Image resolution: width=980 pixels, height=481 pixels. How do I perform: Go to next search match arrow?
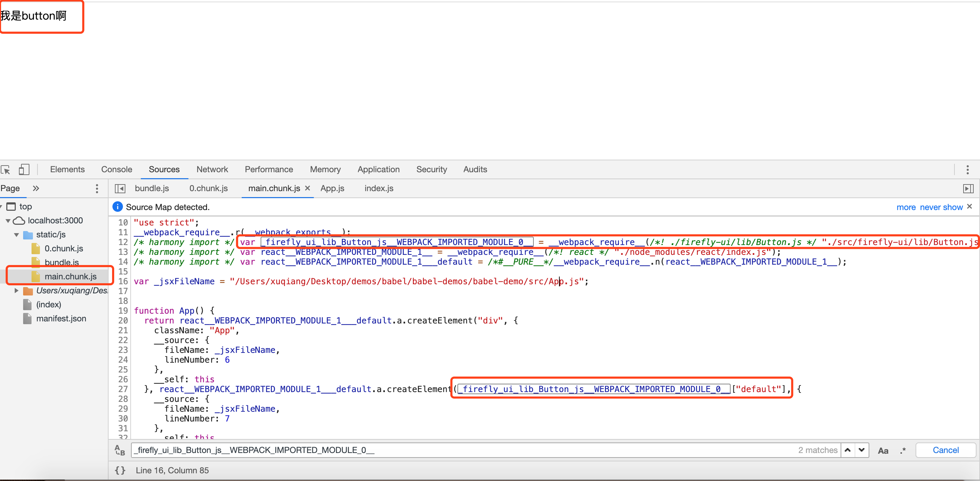[862, 450]
